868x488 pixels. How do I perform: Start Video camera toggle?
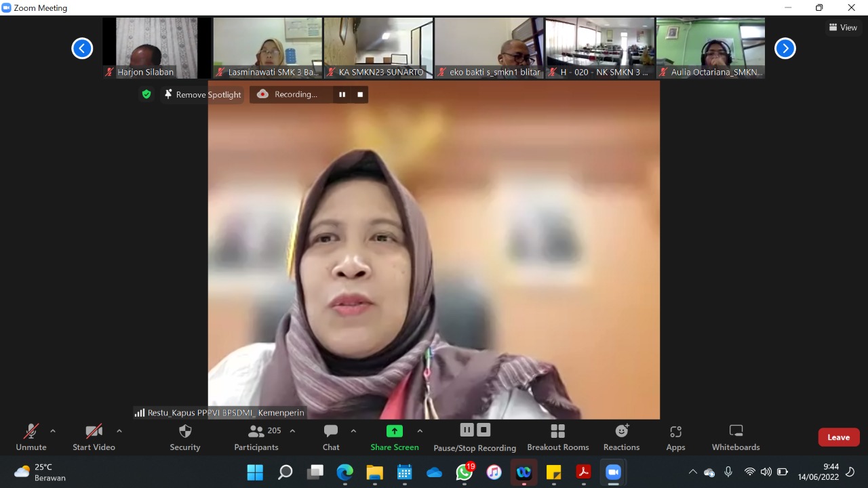click(x=94, y=438)
